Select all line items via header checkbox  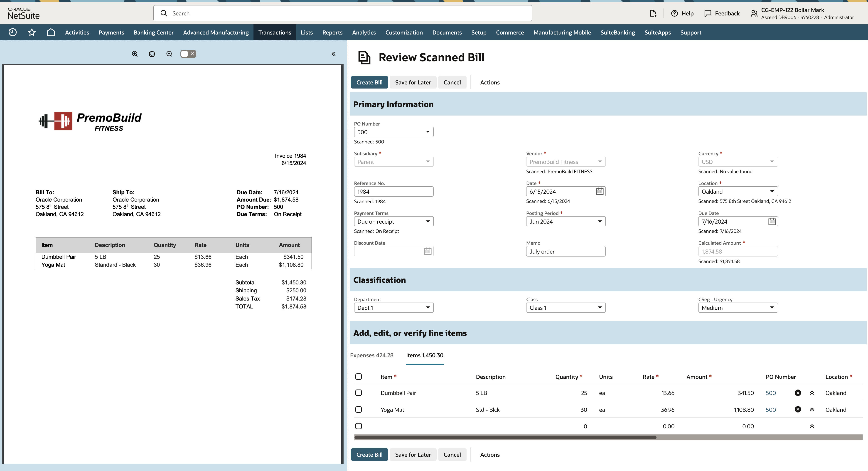tap(359, 377)
